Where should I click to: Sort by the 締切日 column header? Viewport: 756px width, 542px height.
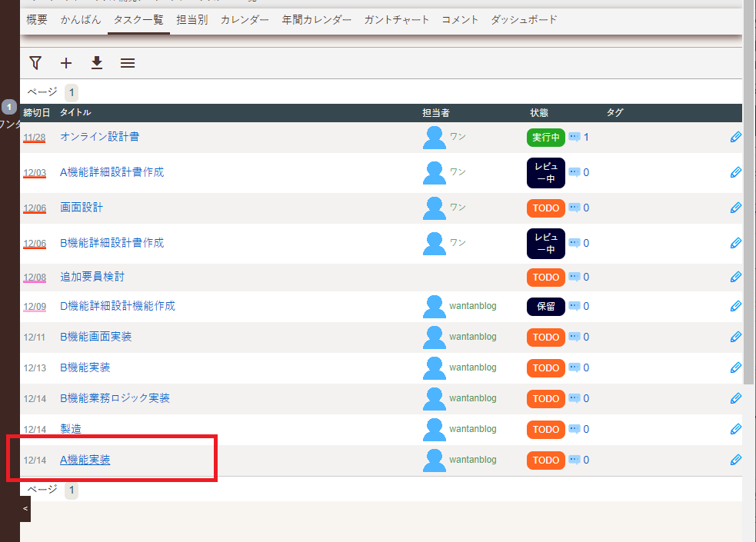tap(37, 113)
